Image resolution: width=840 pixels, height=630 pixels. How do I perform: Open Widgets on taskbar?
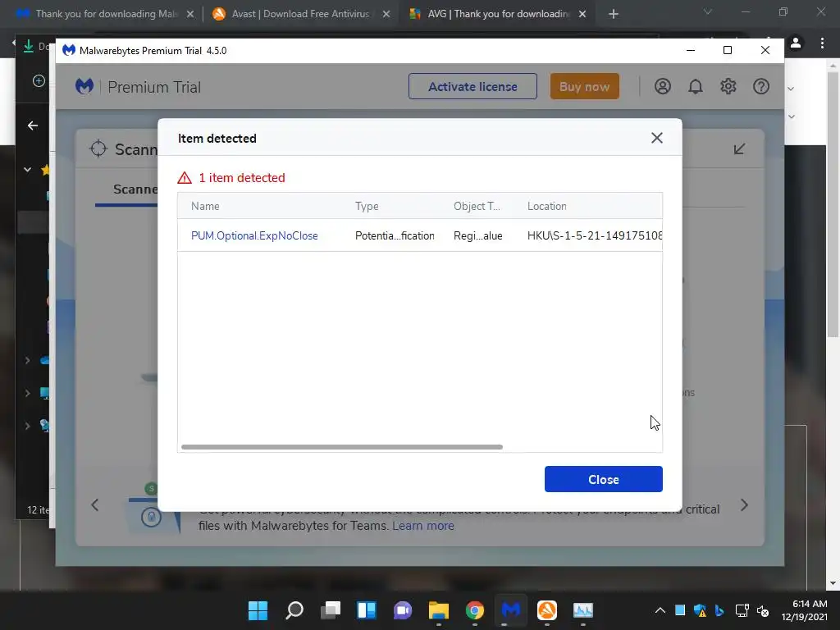coord(367,610)
